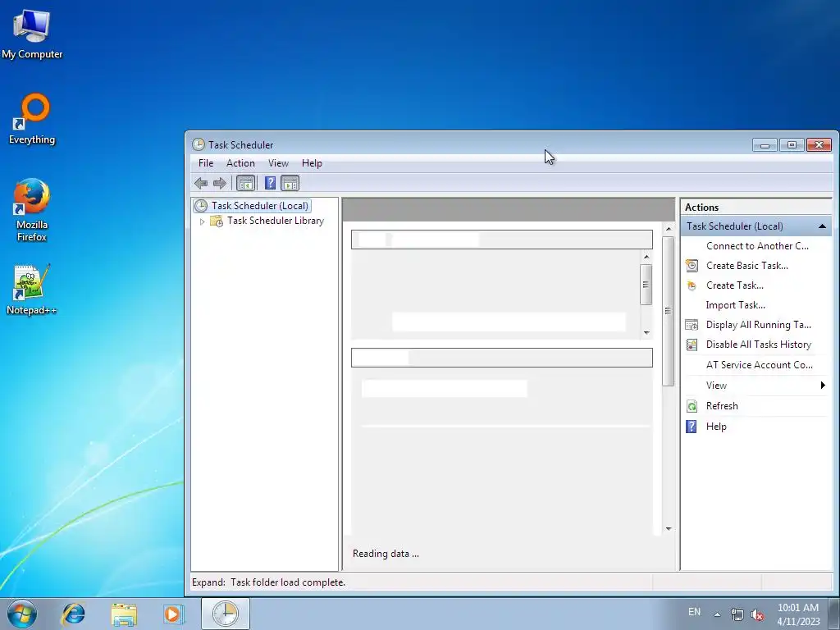This screenshot has height=630, width=840.
Task: Click the center pane scroll up arrow
Action: tap(668, 229)
